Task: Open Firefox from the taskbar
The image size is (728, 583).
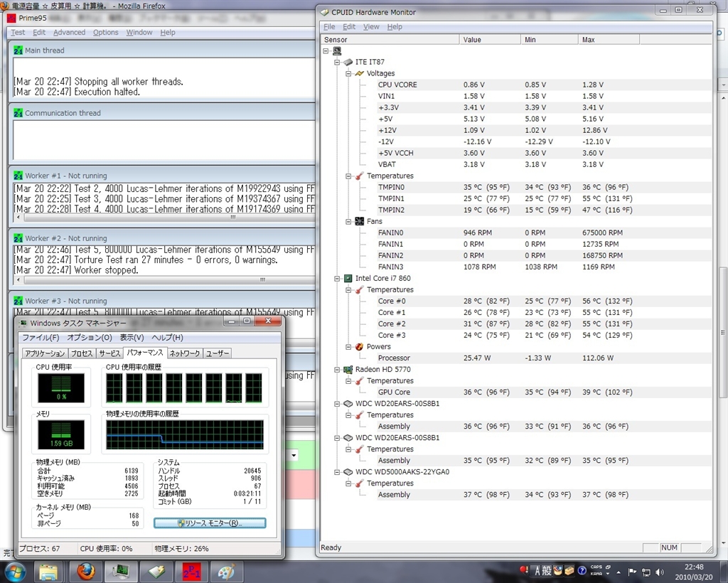Action: [x=85, y=571]
